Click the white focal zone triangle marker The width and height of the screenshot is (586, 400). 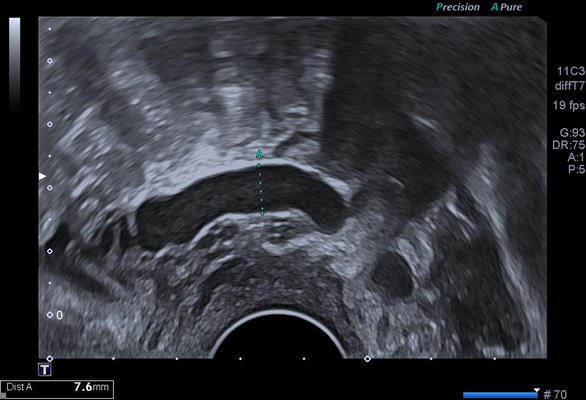(x=42, y=176)
